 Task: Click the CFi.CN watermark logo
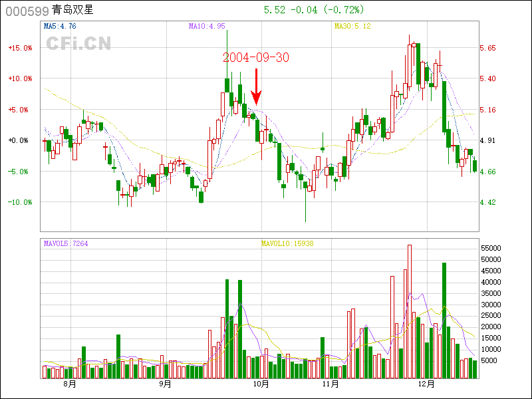(x=78, y=43)
